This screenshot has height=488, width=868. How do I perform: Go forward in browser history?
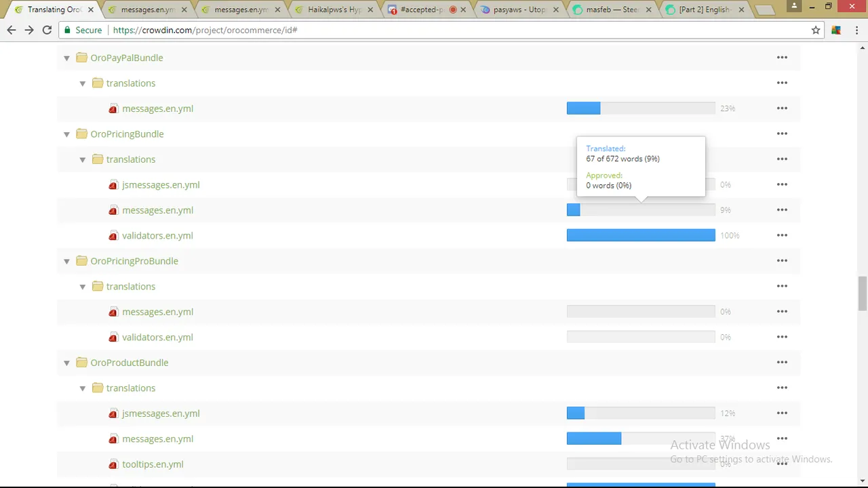pyautogui.click(x=29, y=30)
